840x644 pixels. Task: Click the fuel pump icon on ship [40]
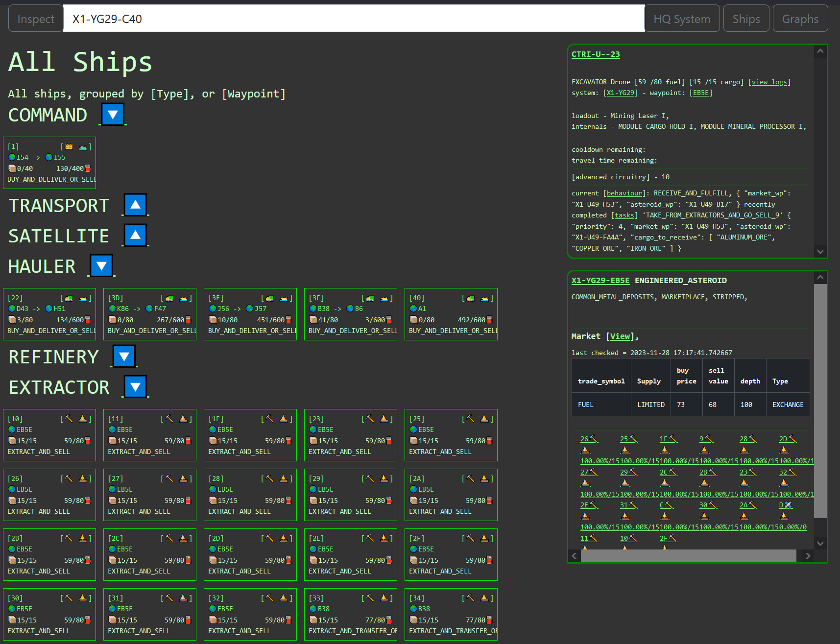(489, 319)
